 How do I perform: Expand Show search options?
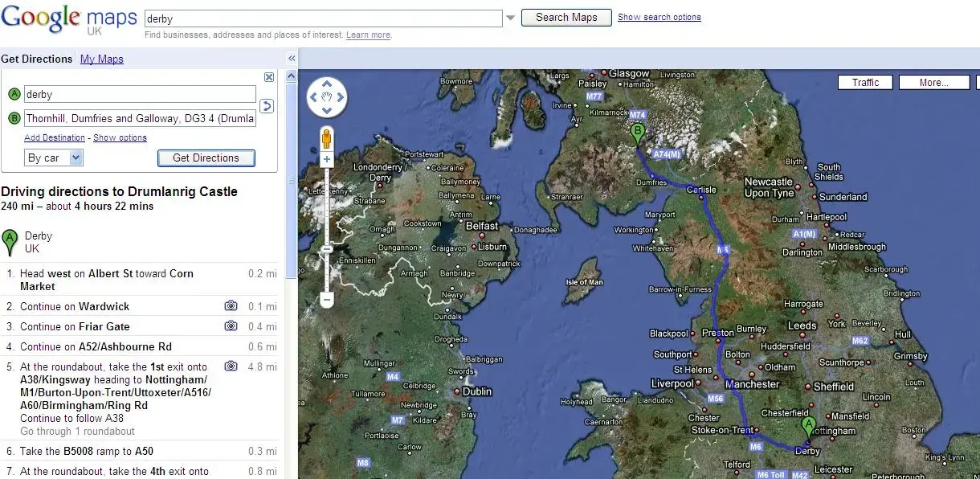click(659, 18)
